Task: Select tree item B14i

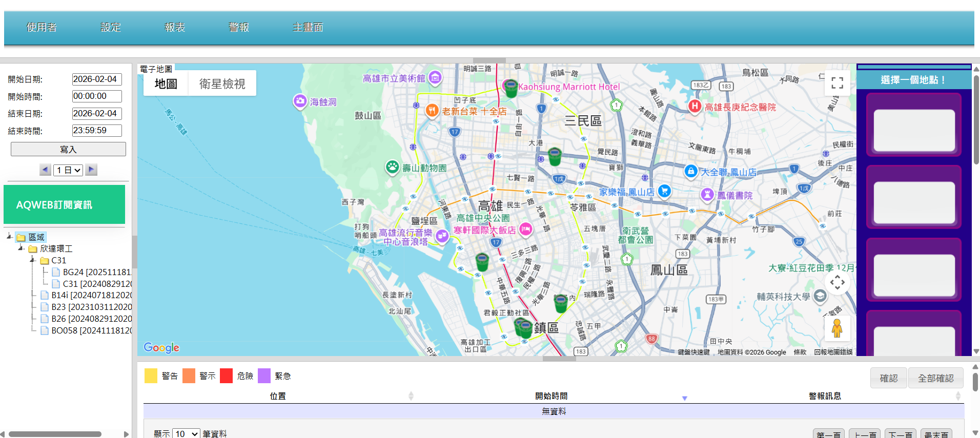Action: (x=87, y=295)
